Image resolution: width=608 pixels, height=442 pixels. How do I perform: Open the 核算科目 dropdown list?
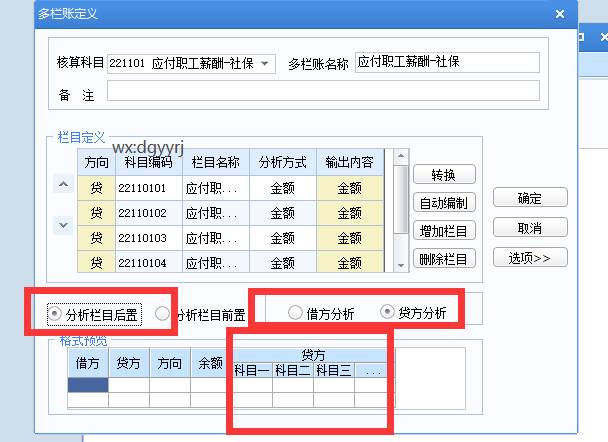pyautogui.click(x=265, y=63)
